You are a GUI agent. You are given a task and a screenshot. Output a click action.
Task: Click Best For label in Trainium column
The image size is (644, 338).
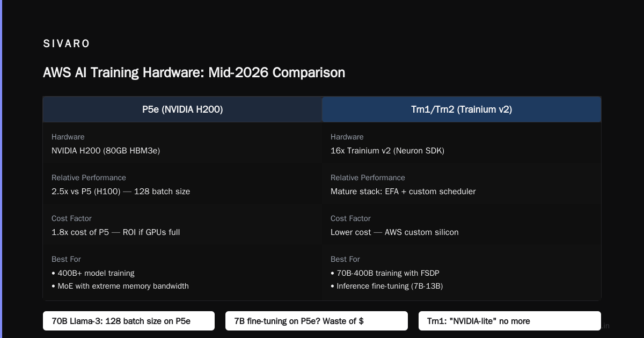(345, 259)
